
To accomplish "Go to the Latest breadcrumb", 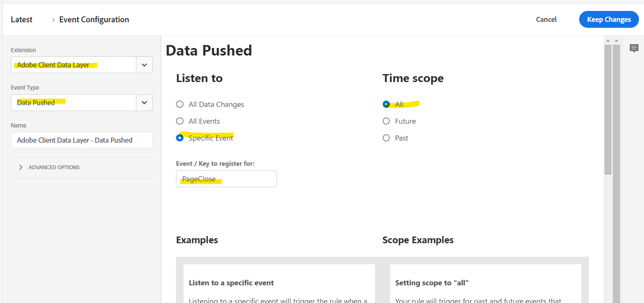I will (x=21, y=20).
